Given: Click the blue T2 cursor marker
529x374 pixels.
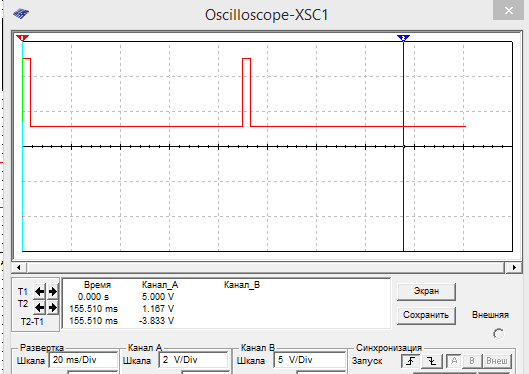Looking at the screenshot, I should pyautogui.click(x=403, y=38).
